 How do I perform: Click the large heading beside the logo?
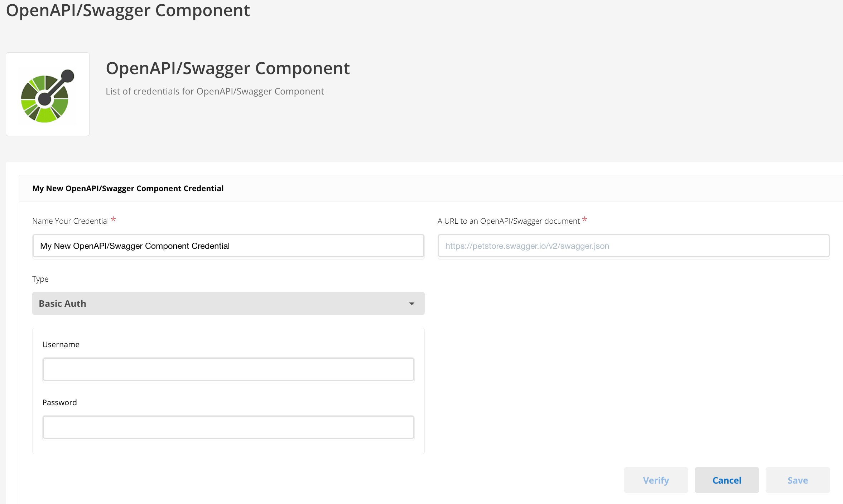pos(228,68)
